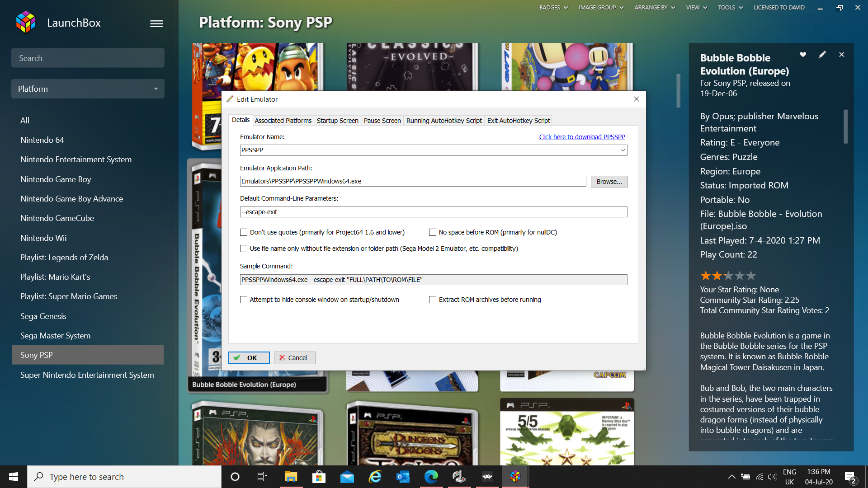Viewport: 868px width, 488px height.
Task: Open Action Center notifications
Action: 850,477
